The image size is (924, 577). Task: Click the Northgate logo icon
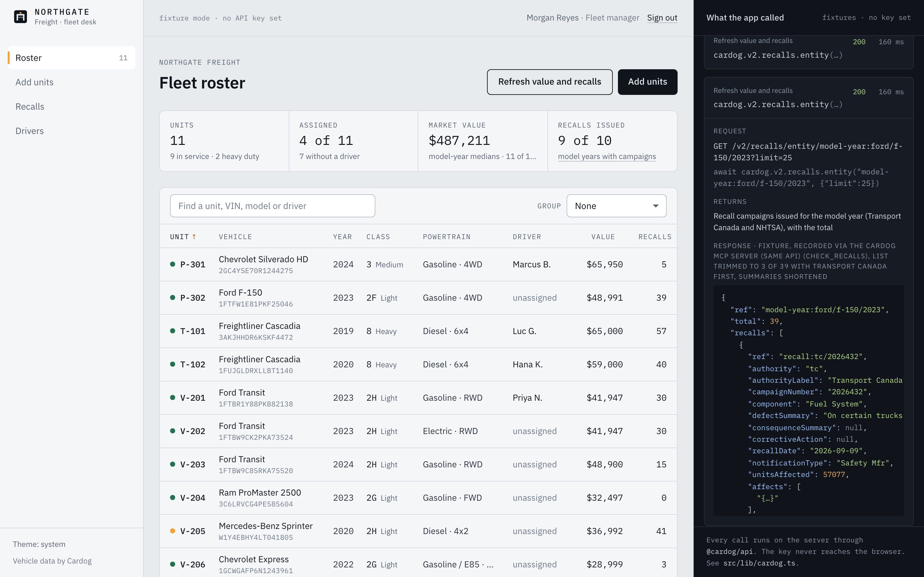point(20,17)
